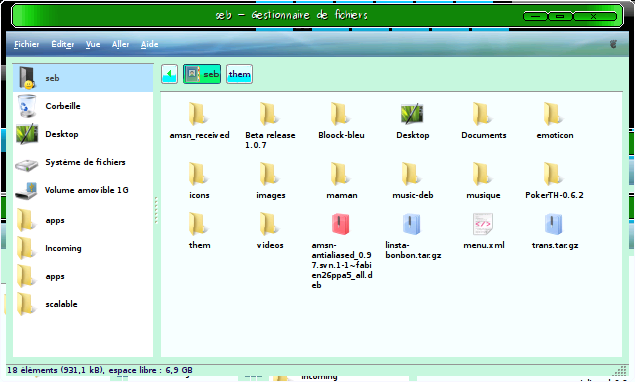Click the Beta release 1.0.7 name
This screenshot has width=635, height=382.
[270, 140]
